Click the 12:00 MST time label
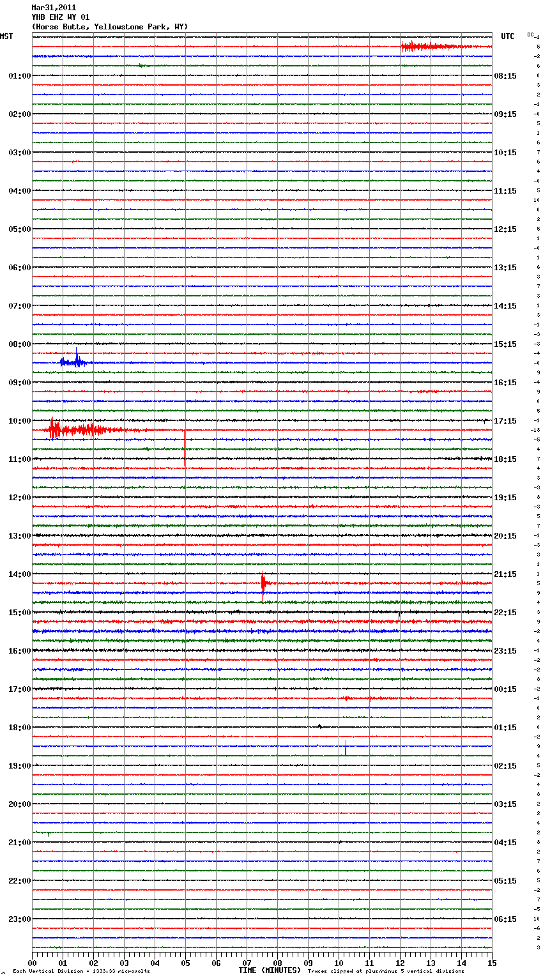The image size is (543, 980). [20, 498]
